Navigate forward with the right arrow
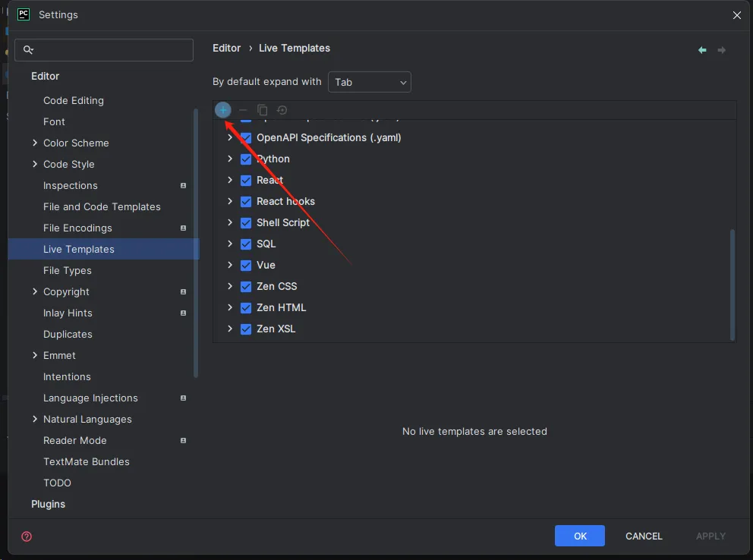The image size is (753, 560). 721,50
